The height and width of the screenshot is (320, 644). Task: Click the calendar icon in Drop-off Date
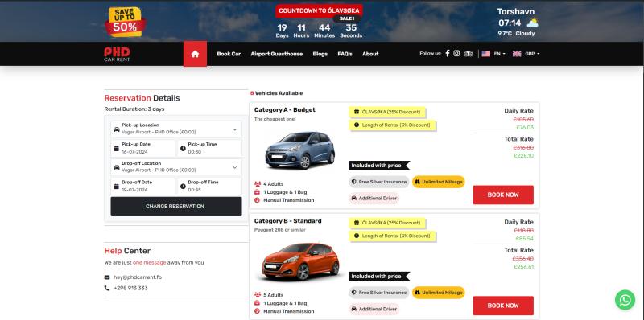tap(116, 187)
